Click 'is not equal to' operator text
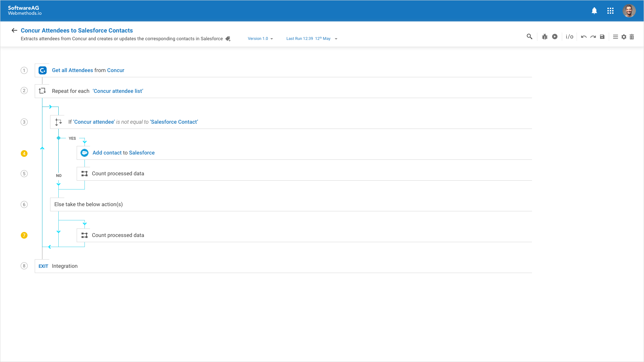 click(x=132, y=122)
